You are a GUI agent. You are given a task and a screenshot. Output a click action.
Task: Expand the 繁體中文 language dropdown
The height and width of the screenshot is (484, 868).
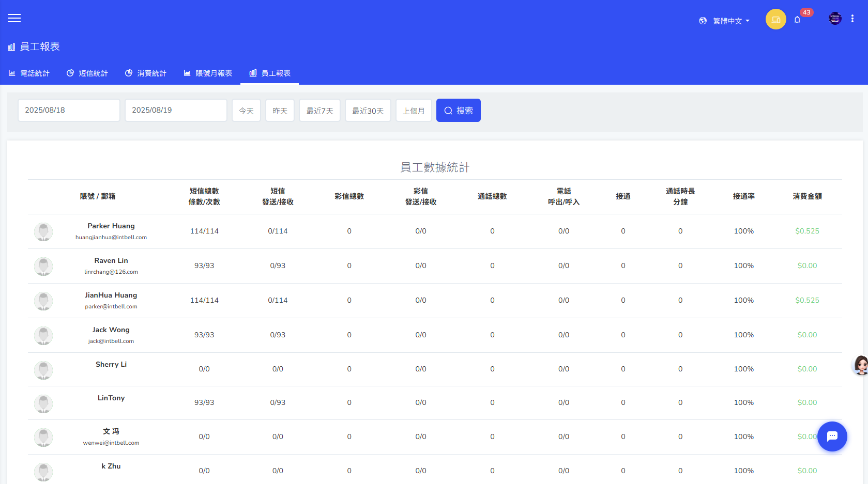tap(724, 21)
